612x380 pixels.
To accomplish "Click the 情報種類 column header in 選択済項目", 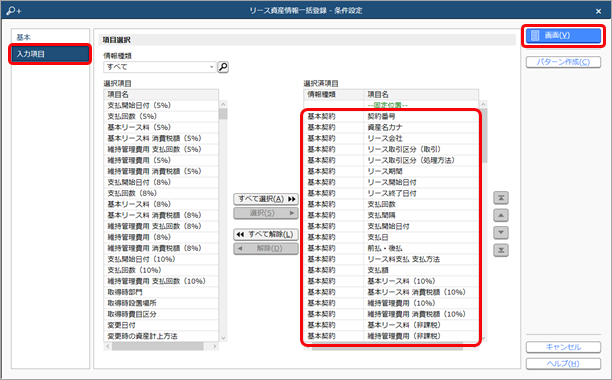I will click(334, 94).
